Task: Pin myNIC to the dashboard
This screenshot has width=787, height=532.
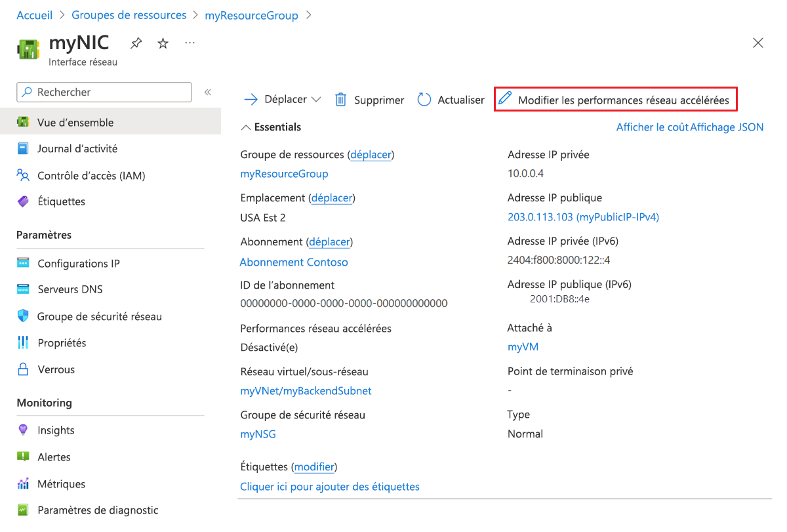Action: point(136,44)
